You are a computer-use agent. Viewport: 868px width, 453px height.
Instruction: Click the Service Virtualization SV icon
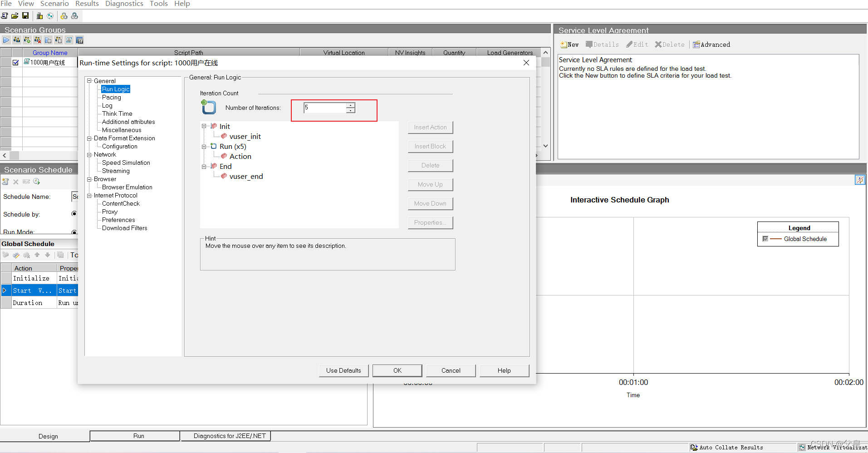coord(79,40)
